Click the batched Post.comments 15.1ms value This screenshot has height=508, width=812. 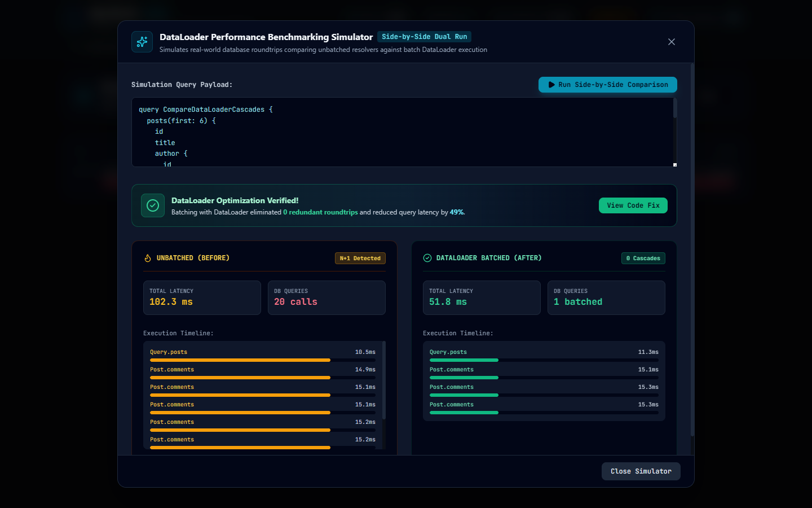pyautogui.click(x=648, y=370)
